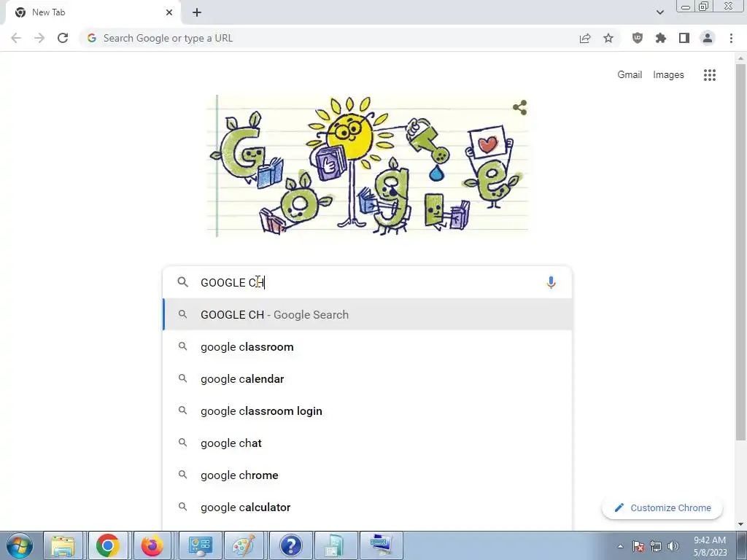This screenshot has width=747, height=560.
Task: Open the Google apps grid
Action: [709, 75]
